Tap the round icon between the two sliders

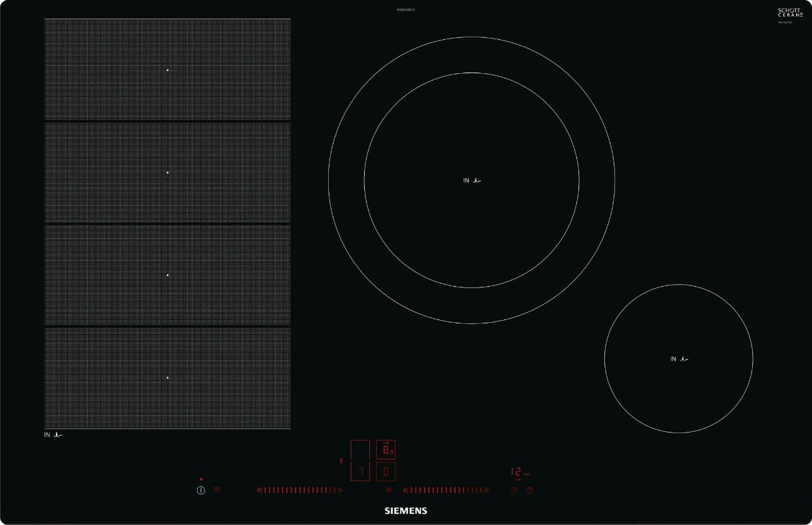point(389,490)
